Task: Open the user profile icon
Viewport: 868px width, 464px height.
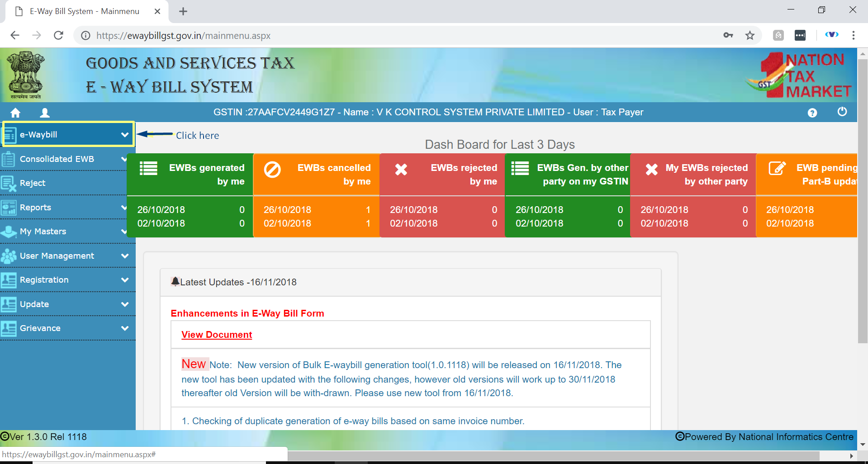Action: click(44, 113)
